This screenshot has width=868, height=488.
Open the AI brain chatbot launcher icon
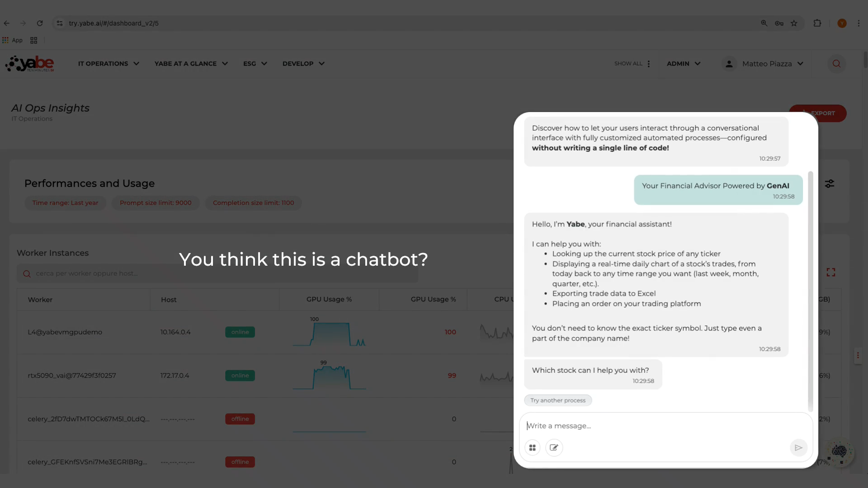coord(840,451)
